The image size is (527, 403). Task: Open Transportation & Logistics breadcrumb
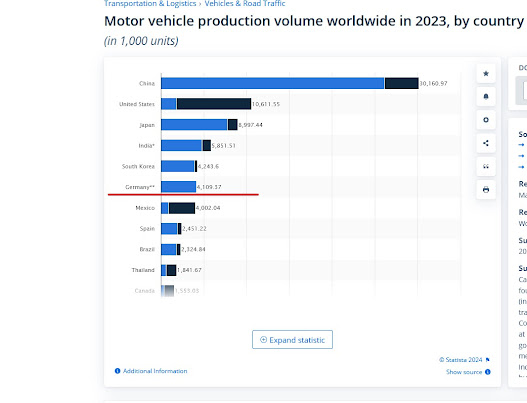point(150,3)
